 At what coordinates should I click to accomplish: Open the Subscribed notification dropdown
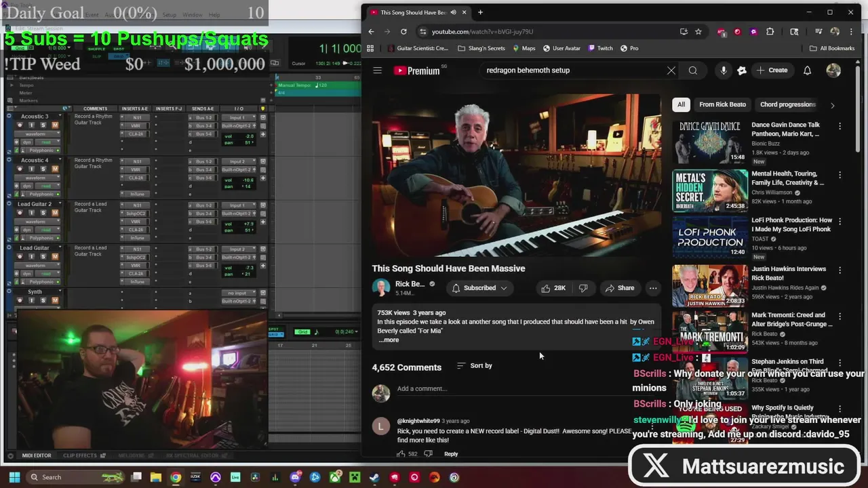[479, 288]
